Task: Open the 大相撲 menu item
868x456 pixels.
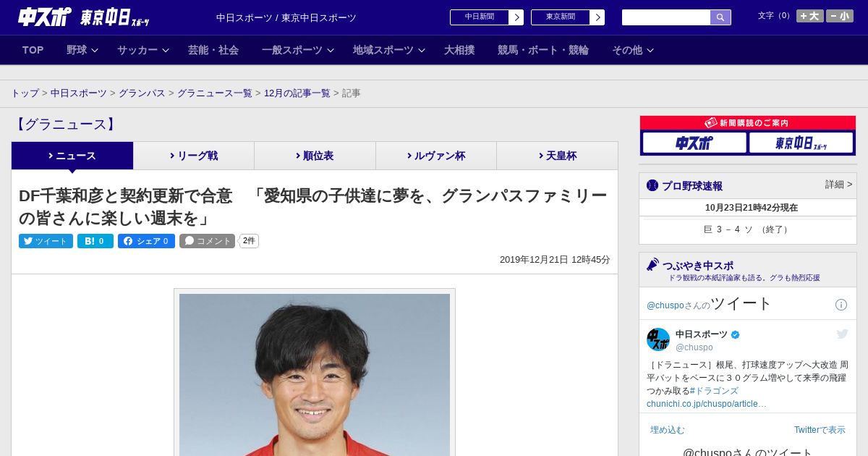Action: [459, 50]
